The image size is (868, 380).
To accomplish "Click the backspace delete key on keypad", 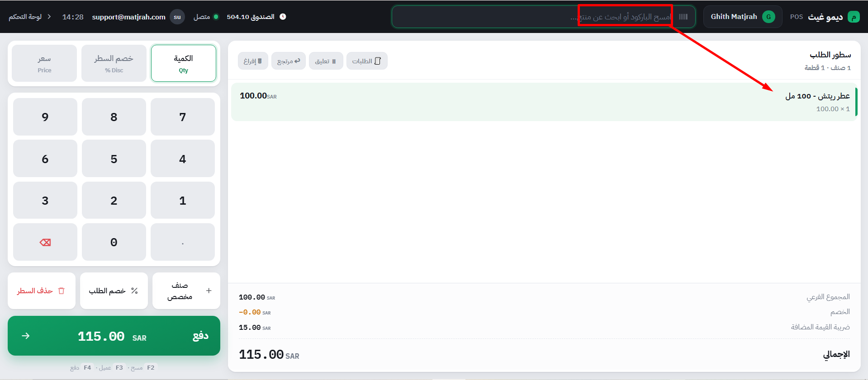I will pos(45,242).
